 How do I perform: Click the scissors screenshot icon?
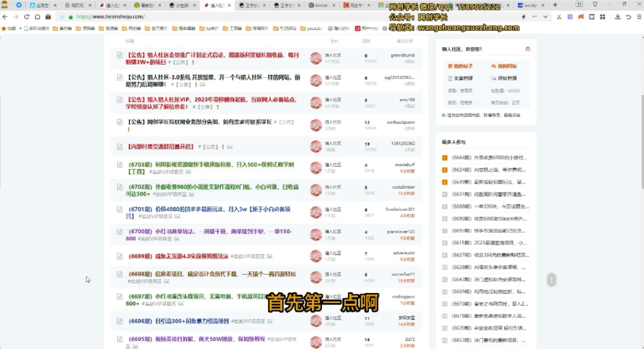[x=559, y=17]
